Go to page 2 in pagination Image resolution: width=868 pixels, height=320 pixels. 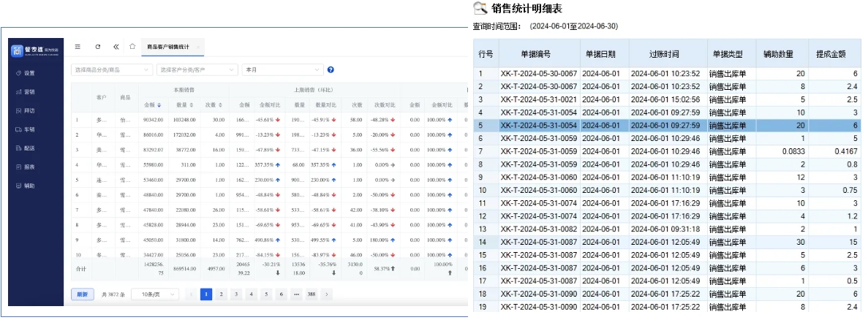[221, 294]
